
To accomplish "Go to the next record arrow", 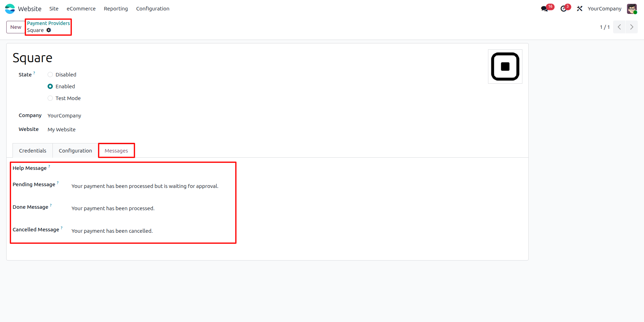I will pyautogui.click(x=631, y=27).
